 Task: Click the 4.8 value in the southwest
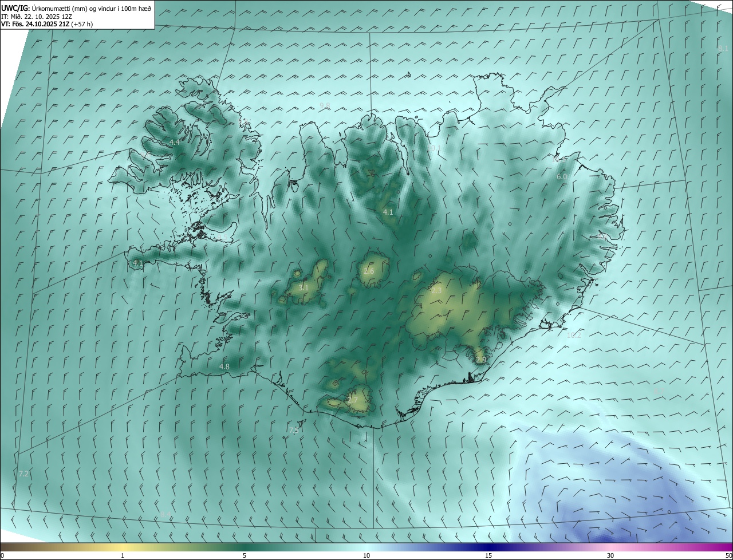coord(224,366)
